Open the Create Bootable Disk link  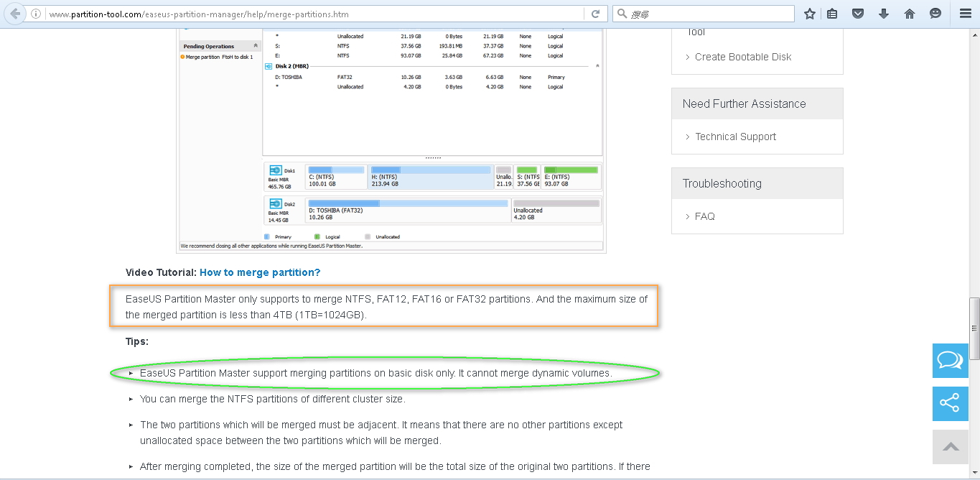pos(743,57)
